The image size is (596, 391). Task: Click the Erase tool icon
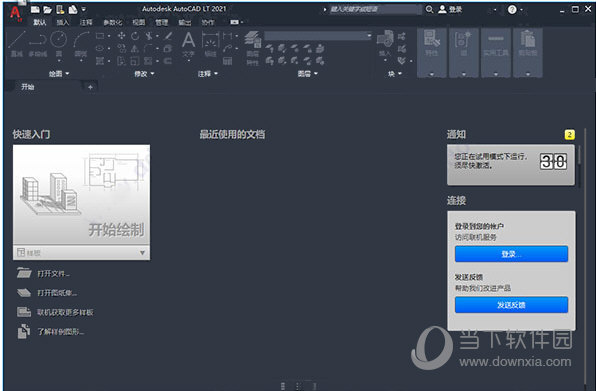click(x=168, y=36)
